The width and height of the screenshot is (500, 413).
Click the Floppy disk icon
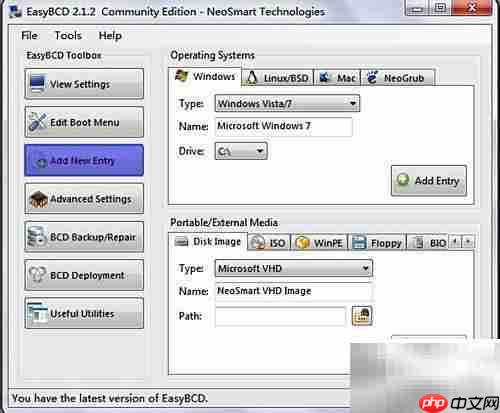360,243
